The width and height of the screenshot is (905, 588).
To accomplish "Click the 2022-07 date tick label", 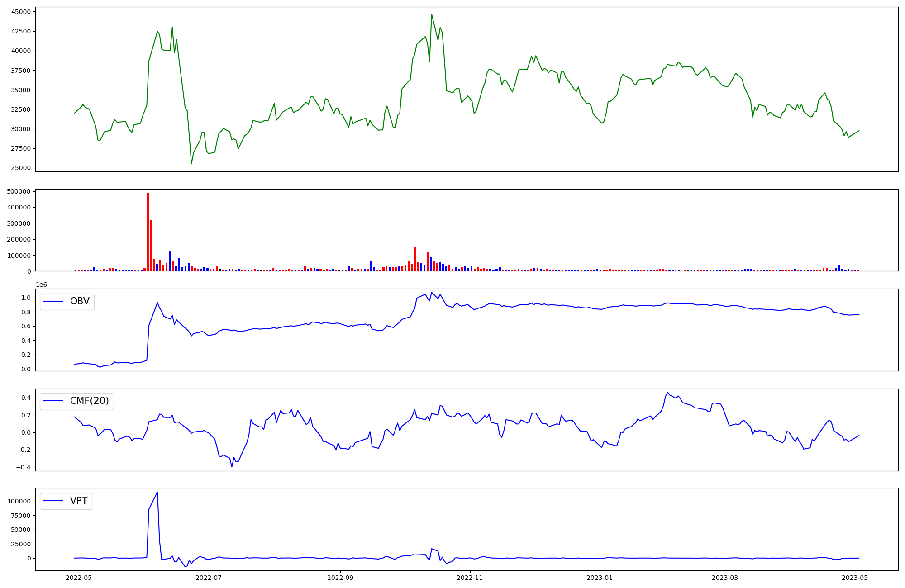I will coord(209,578).
